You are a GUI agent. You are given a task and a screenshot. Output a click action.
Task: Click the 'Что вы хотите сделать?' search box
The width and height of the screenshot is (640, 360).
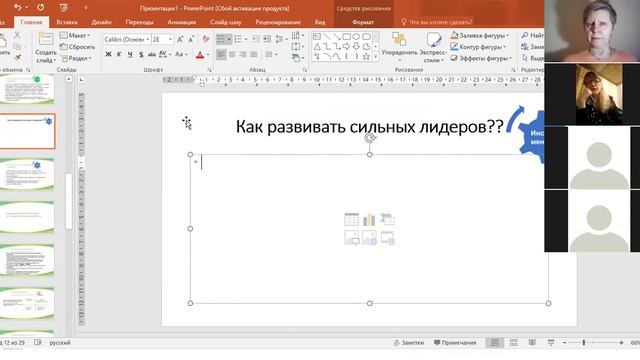[x=437, y=22]
